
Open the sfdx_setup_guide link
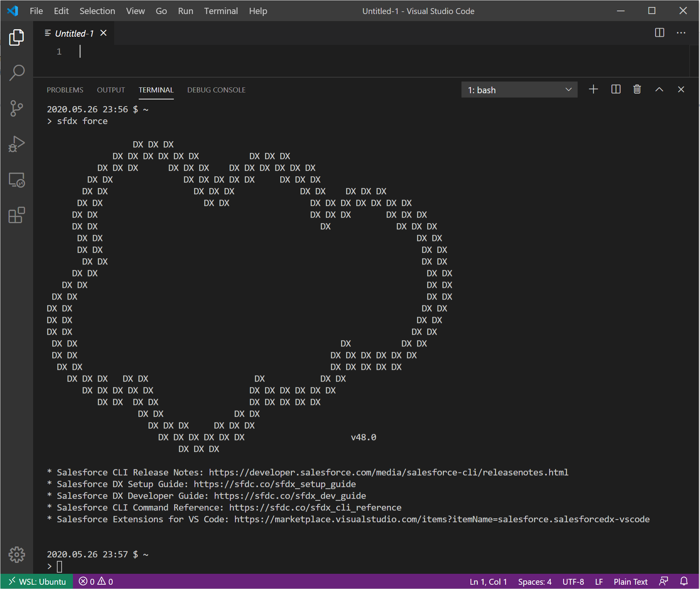[275, 484]
